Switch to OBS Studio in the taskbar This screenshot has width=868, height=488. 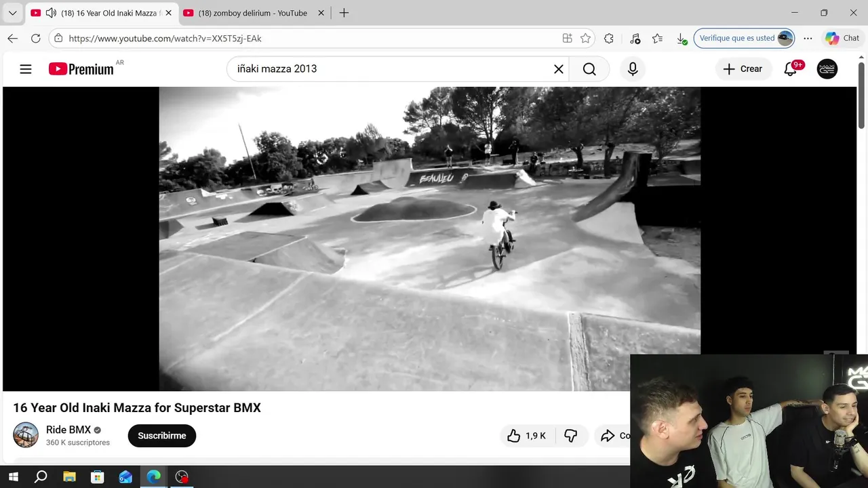click(182, 477)
